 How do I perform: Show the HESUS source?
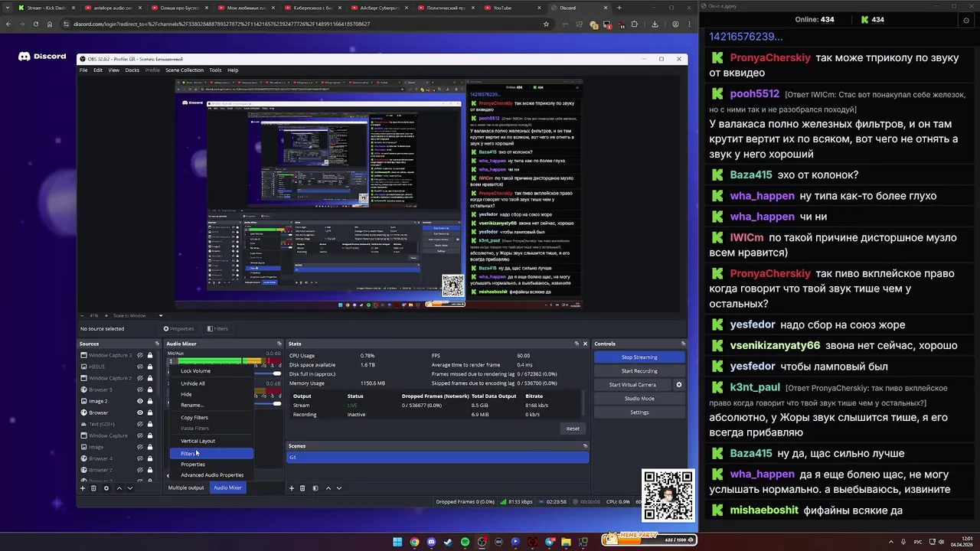click(139, 367)
